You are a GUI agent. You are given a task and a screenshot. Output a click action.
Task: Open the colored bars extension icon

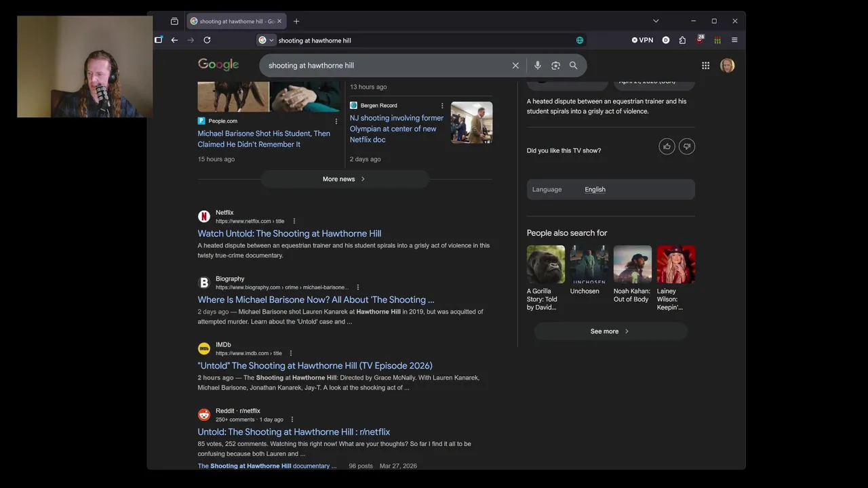coord(717,40)
